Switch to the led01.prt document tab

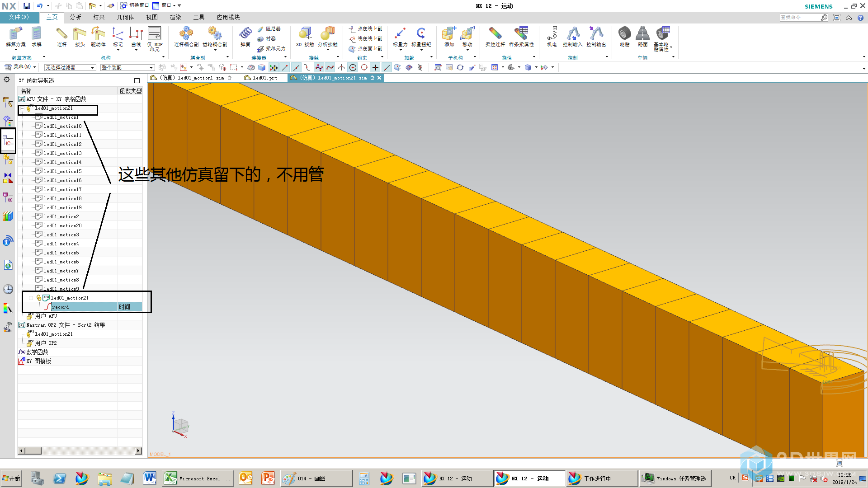(x=261, y=78)
